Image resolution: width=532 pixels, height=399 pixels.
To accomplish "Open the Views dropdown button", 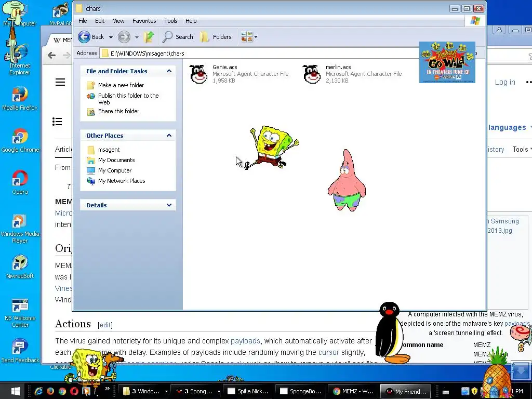I will click(249, 37).
